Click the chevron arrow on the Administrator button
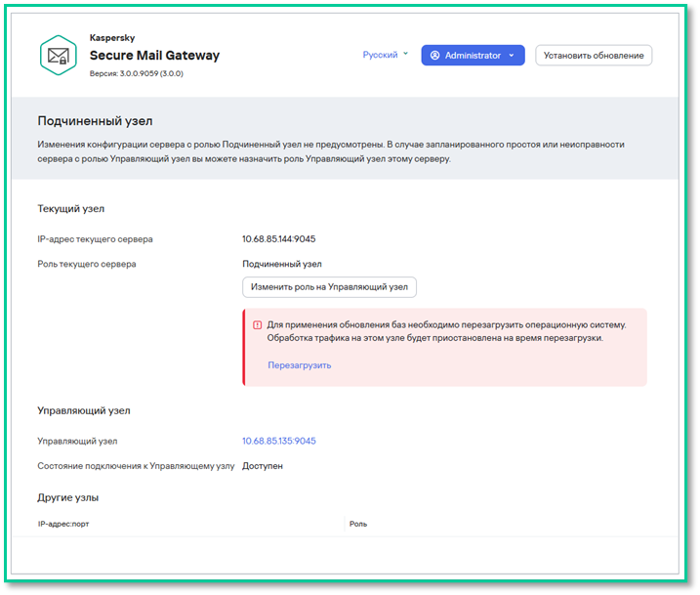The width and height of the screenshot is (700, 595). click(x=512, y=56)
